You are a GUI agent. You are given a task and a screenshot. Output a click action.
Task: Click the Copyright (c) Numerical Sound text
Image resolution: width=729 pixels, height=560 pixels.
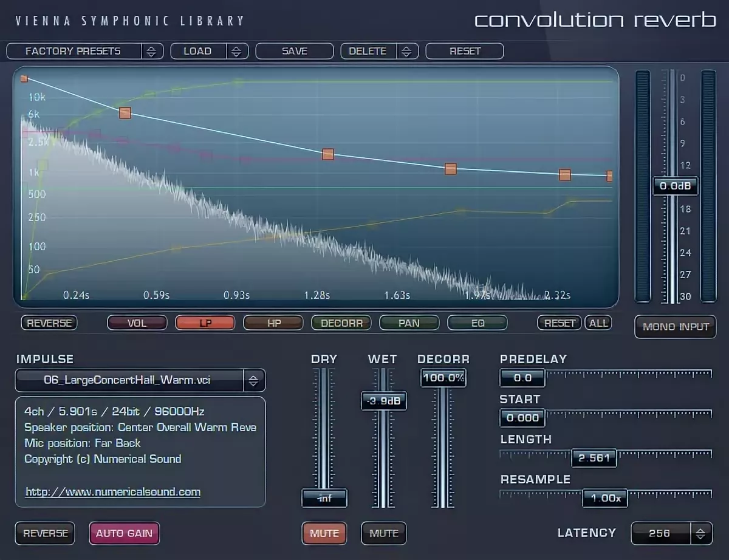point(103,459)
